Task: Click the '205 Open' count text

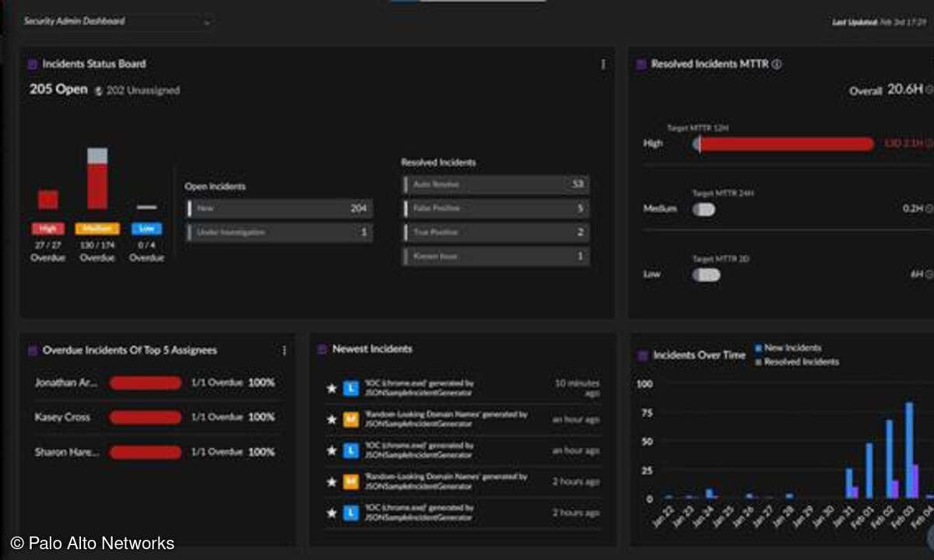Action: (x=58, y=89)
